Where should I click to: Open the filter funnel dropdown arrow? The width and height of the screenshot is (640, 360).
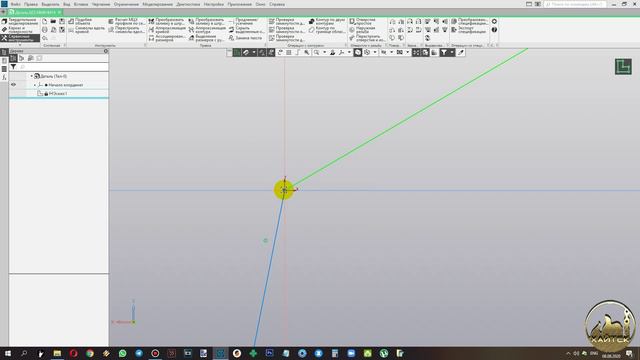click(x=451, y=52)
